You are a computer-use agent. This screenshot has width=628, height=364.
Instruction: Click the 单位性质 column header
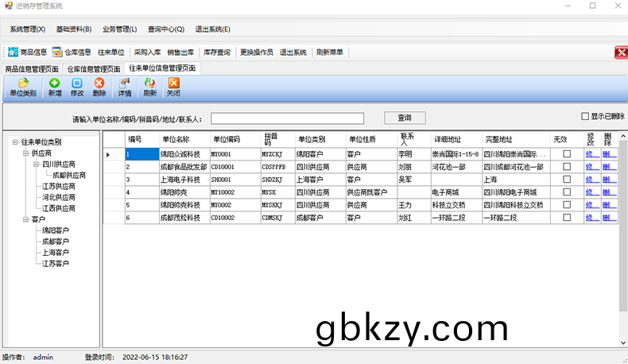tap(372, 139)
